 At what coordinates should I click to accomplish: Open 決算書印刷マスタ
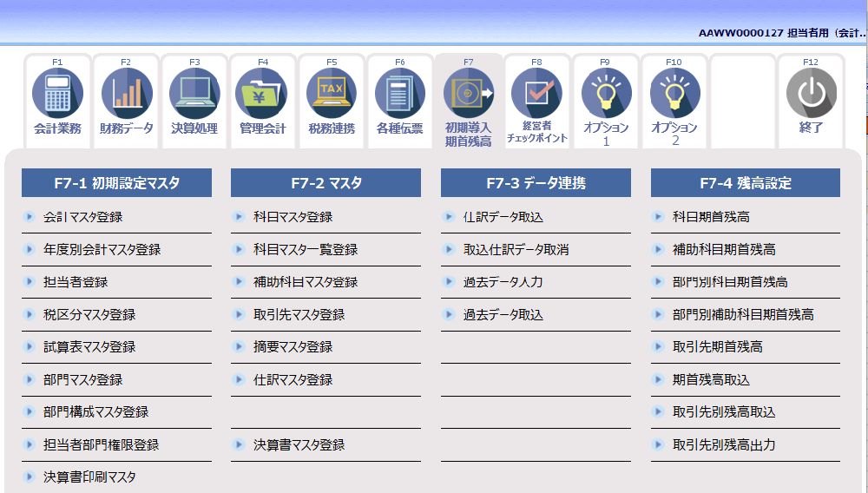click(89, 477)
